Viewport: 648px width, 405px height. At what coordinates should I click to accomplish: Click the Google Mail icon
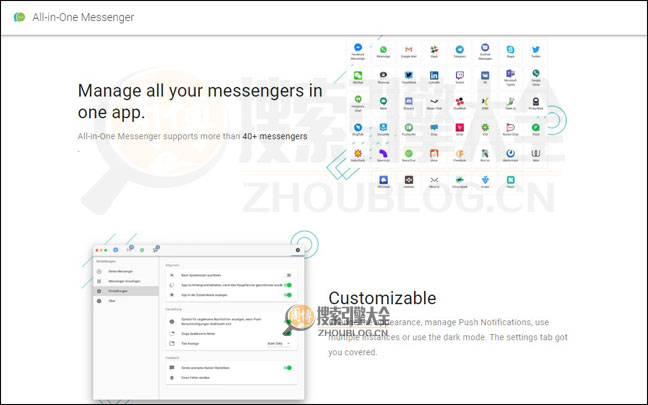coord(409,49)
